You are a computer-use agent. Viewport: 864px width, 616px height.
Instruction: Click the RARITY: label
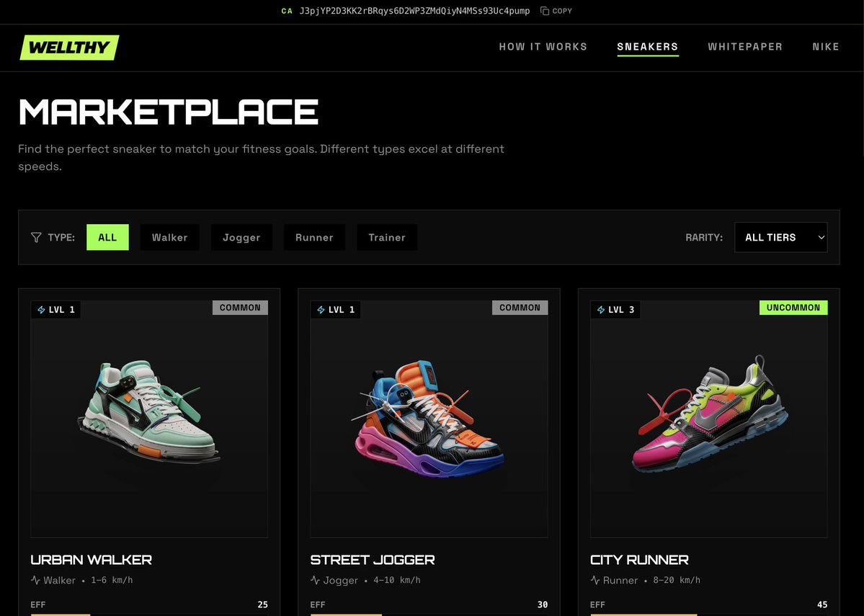tap(704, 238)
